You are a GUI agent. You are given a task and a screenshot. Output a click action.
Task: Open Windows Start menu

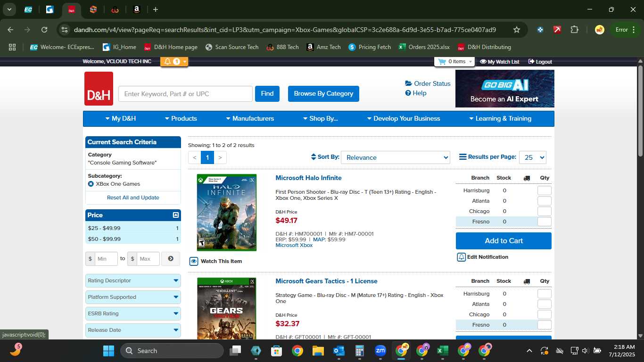point(108,351)
